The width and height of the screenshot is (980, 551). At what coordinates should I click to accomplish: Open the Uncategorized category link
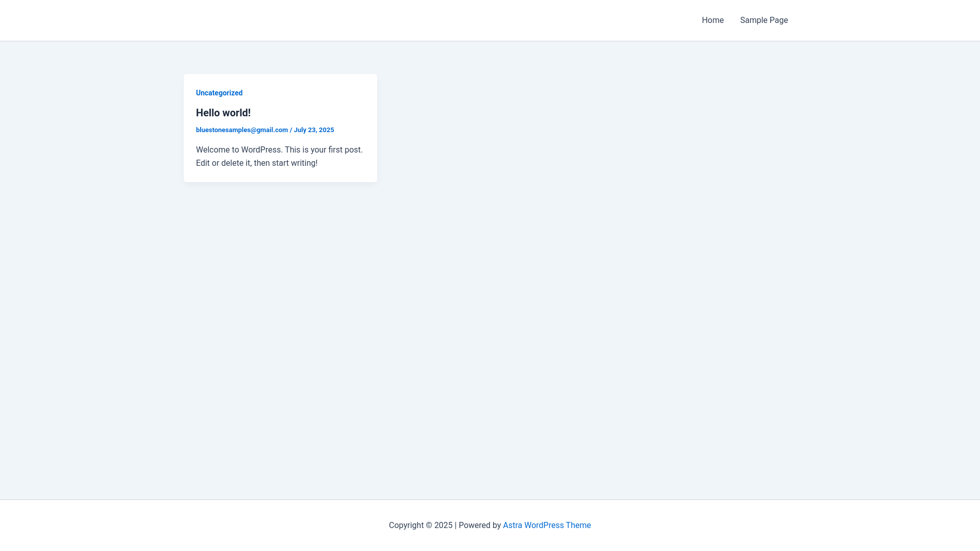(x=219, y=93)
